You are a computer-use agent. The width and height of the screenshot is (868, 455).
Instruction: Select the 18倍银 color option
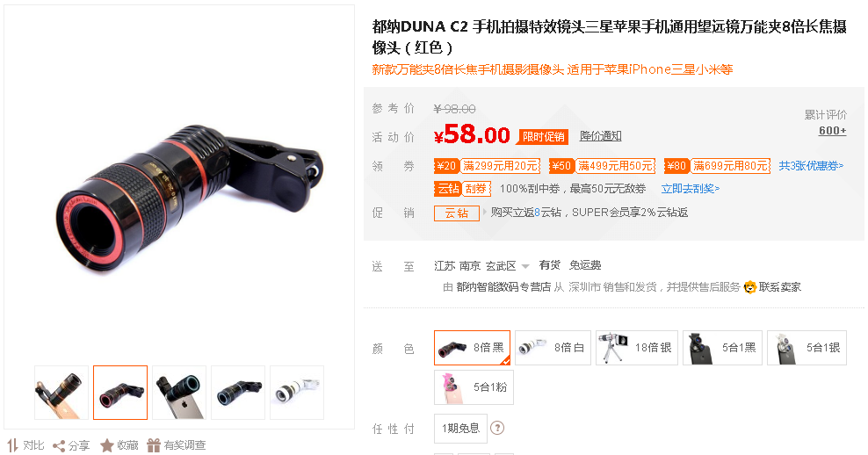637,348
